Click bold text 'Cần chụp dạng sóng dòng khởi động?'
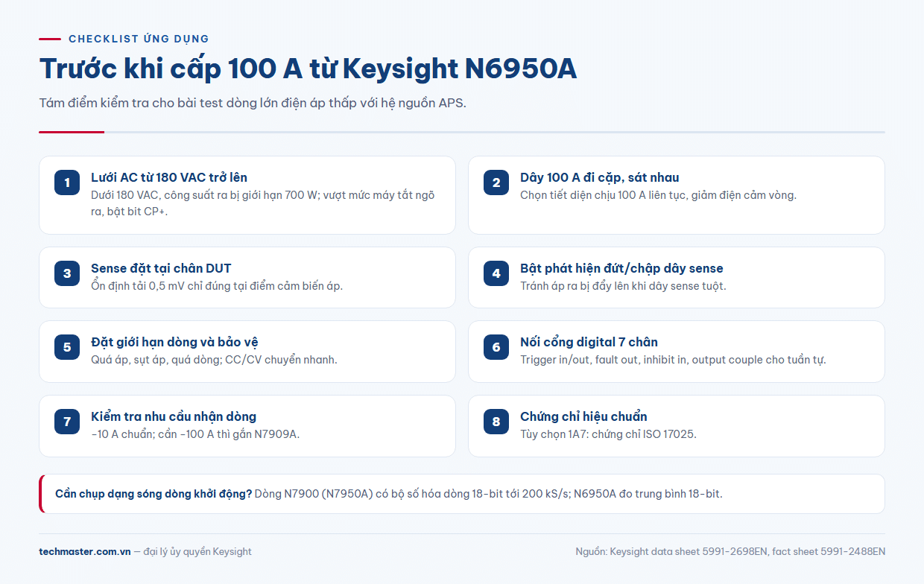Viewport: 924px width, 584px height. pyautogui.click(x=154, y=494)
